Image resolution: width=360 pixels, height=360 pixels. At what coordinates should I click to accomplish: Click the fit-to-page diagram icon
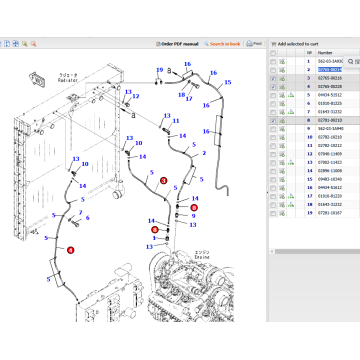coord(7,44)
